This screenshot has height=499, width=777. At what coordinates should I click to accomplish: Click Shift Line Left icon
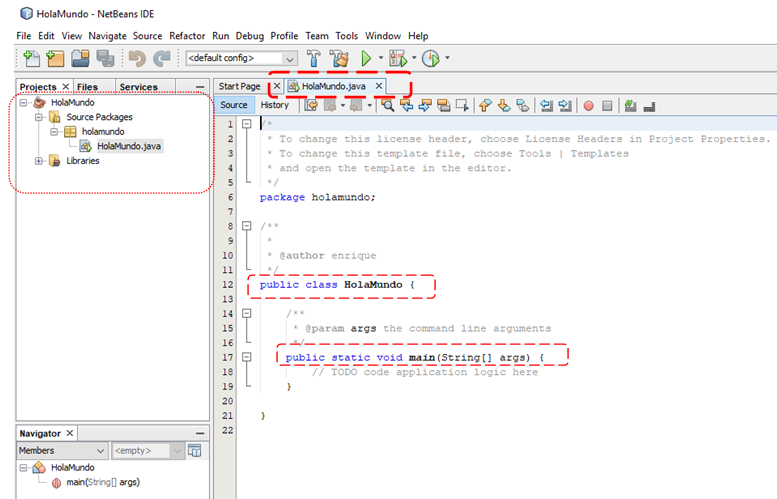[546, 105]
